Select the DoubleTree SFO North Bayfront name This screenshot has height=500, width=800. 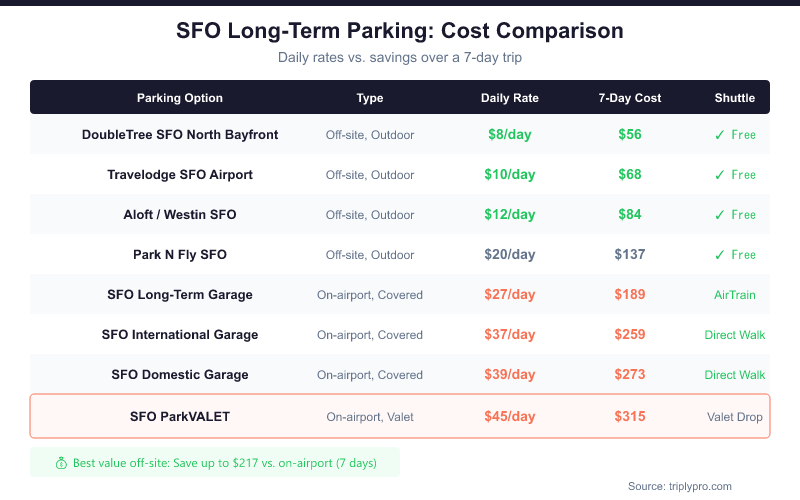pos(180,135)
